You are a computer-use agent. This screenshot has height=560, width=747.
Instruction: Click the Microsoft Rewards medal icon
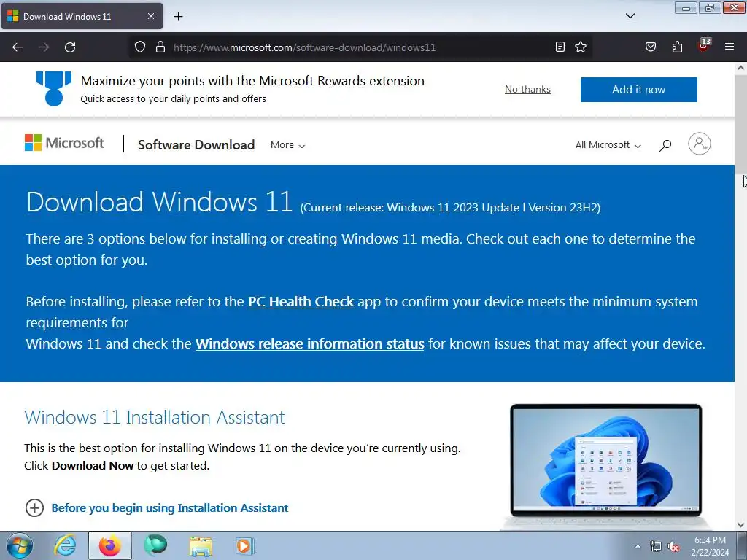[54, 88]
